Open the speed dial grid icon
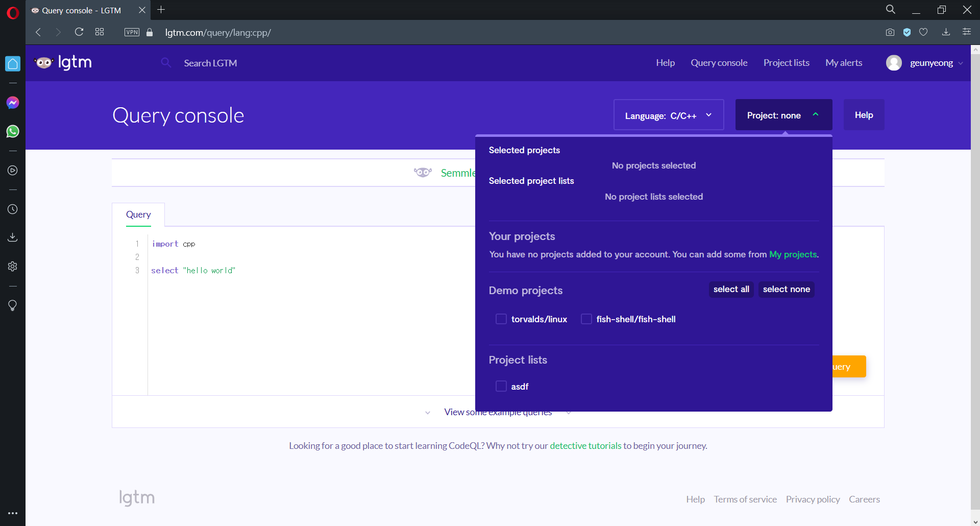Screen dimensions: 980x526 click(100, 32)
